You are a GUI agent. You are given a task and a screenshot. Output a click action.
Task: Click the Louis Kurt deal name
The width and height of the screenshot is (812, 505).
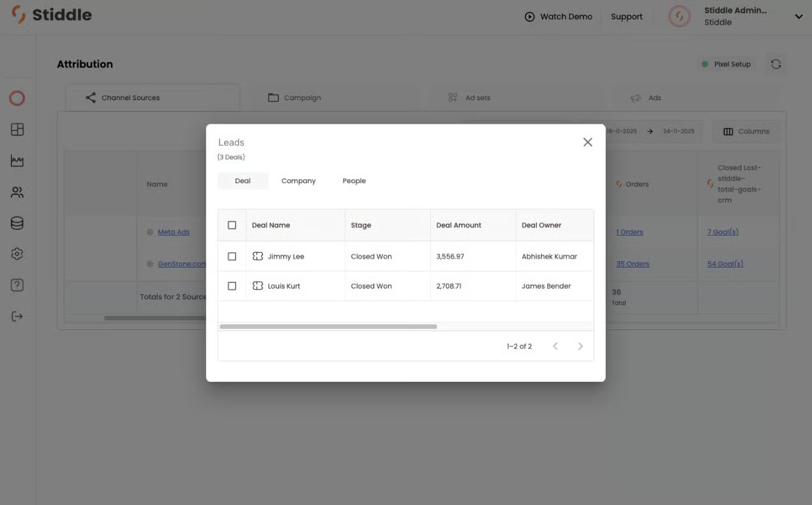(x=284, y=286)
